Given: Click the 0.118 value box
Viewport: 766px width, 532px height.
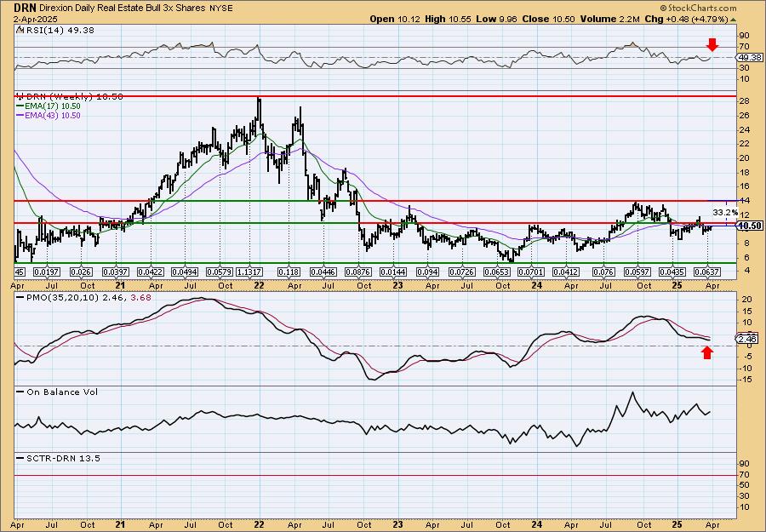Looking at the screenshot, I should (289, 272).
